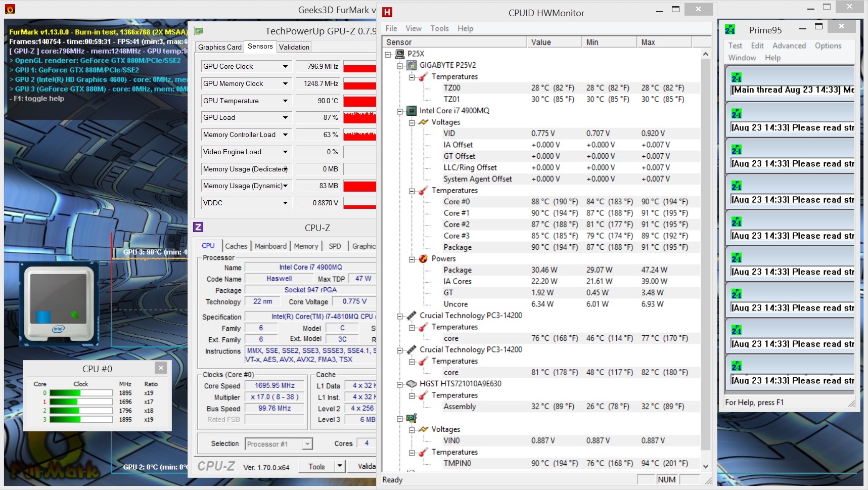The height and width of the screenshot is (490, 868).
Task: Open the Processor #1 selection dropdown
Action: click(307, 444)
